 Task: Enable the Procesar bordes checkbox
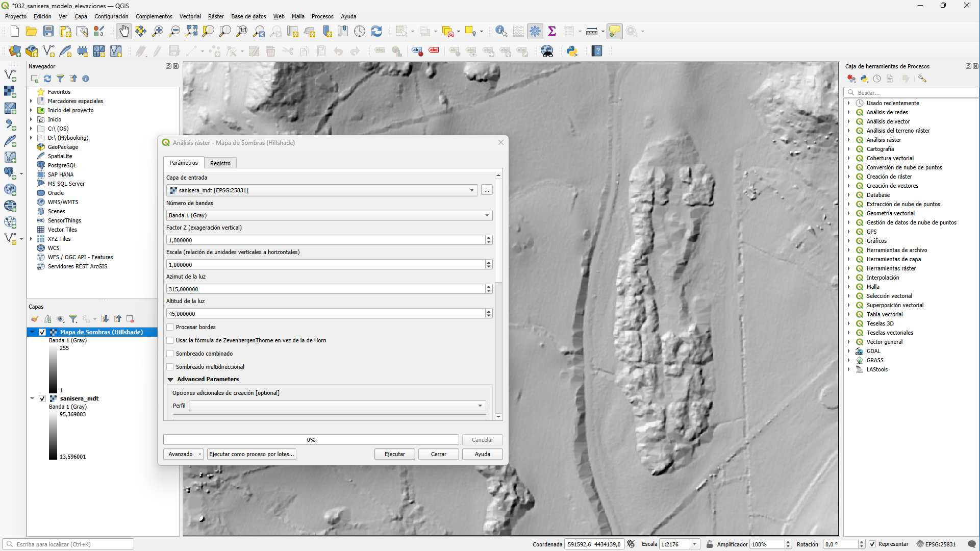click(170, 327)
